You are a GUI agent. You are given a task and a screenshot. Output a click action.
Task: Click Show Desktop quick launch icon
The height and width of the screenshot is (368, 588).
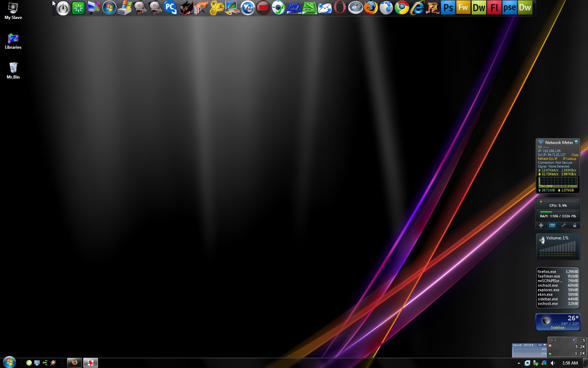37,363
